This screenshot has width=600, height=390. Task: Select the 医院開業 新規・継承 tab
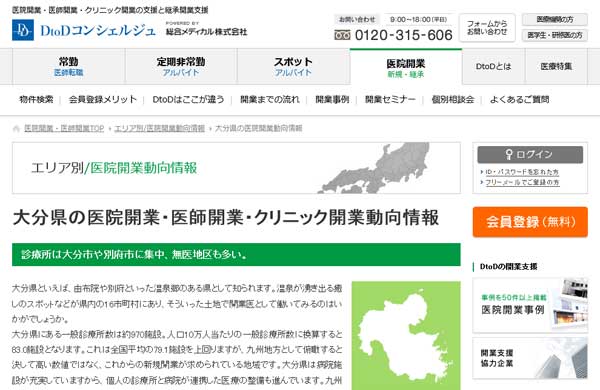(406, 67)
